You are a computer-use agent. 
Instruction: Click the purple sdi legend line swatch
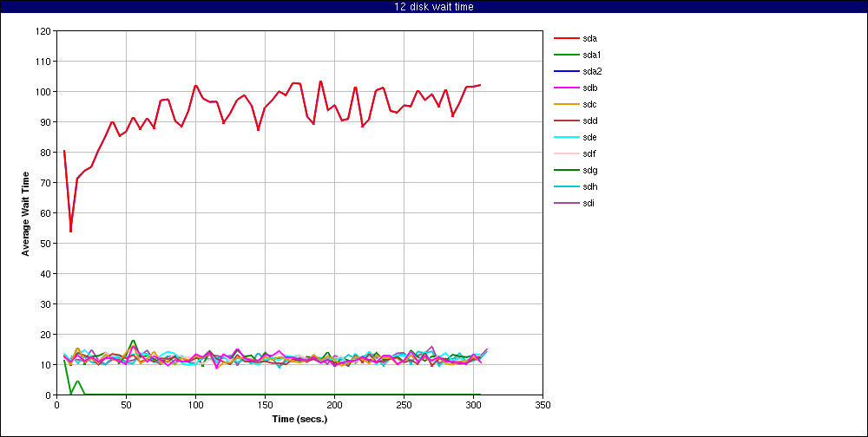566,203
